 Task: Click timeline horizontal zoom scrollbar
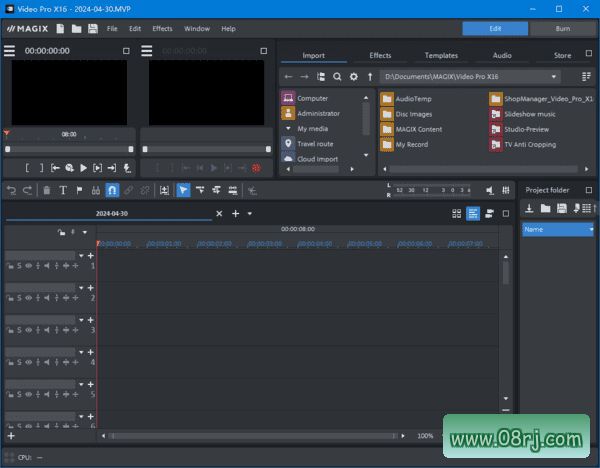tap(253, 436)
